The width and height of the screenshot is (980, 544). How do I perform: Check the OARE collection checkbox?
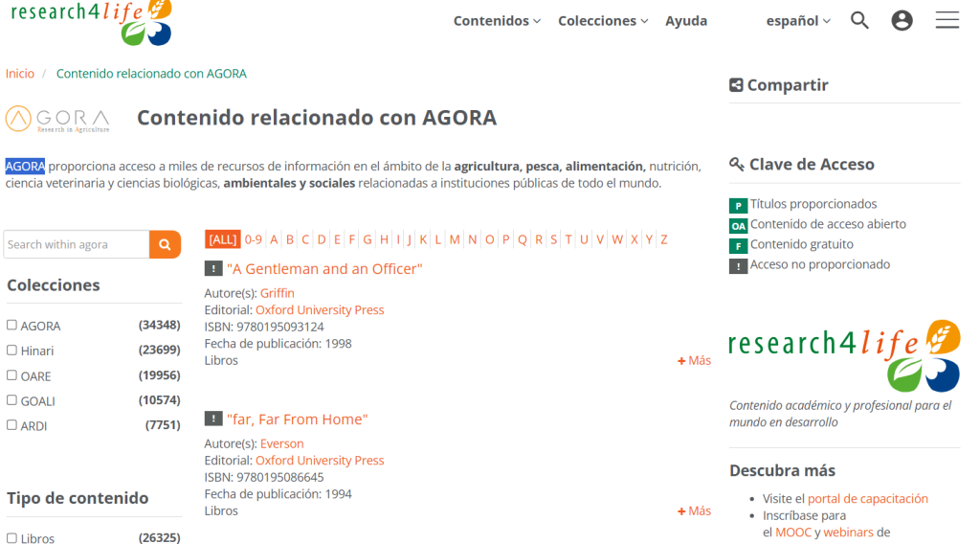pos(11,375)
